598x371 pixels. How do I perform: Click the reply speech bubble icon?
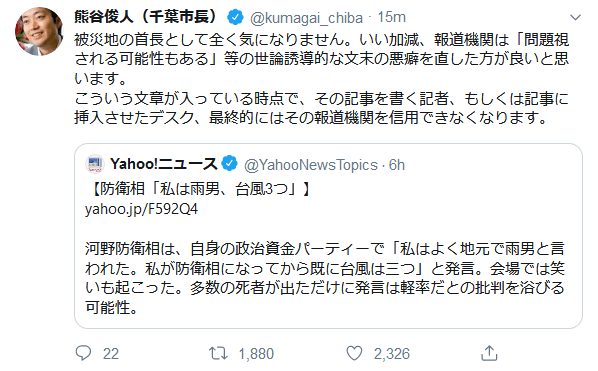point(83,353)
